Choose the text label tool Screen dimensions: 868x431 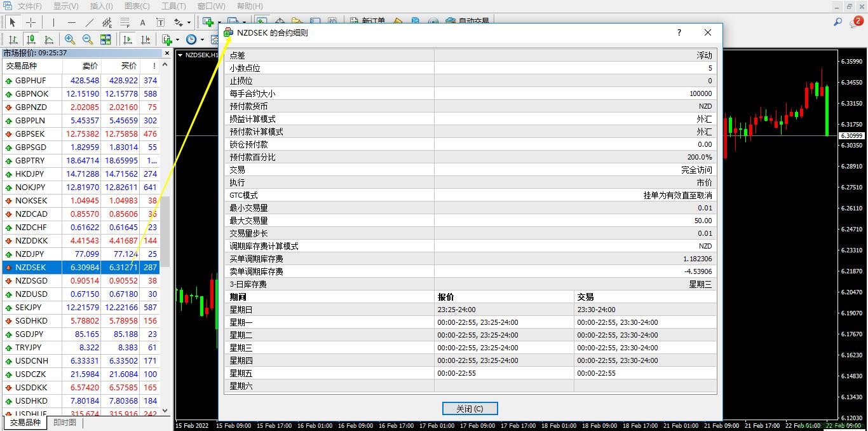(x=160, y=22)
